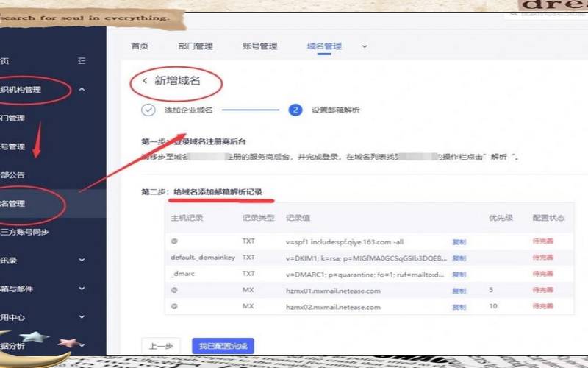Click the 上一步 button
588x368 pixels.
click(x=161, y=346)
